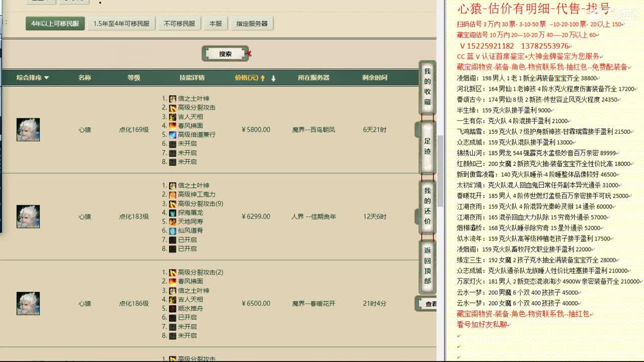Screen dimensions: 644x362
Task: Open 我的还价 side tab
Action: point(427,206)
